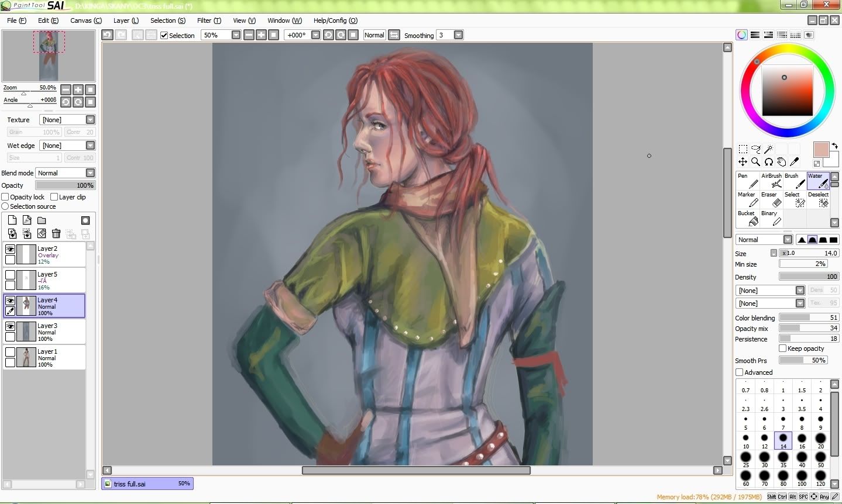Click the Density slider bar

pyautogui.click(x=809, y=277)
